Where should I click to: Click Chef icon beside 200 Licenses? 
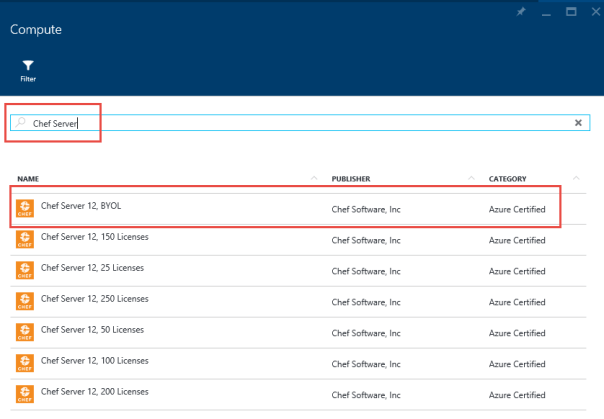tap(25, 390)
